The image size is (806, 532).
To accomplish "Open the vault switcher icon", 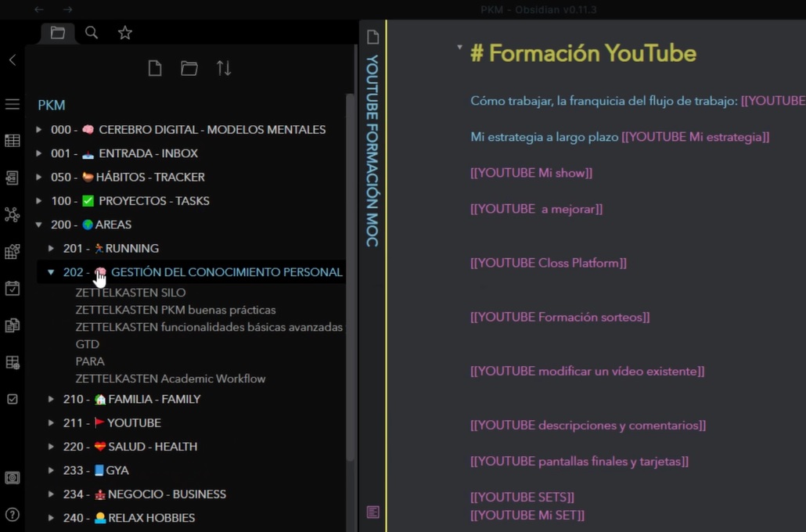I will pos(13,478).
